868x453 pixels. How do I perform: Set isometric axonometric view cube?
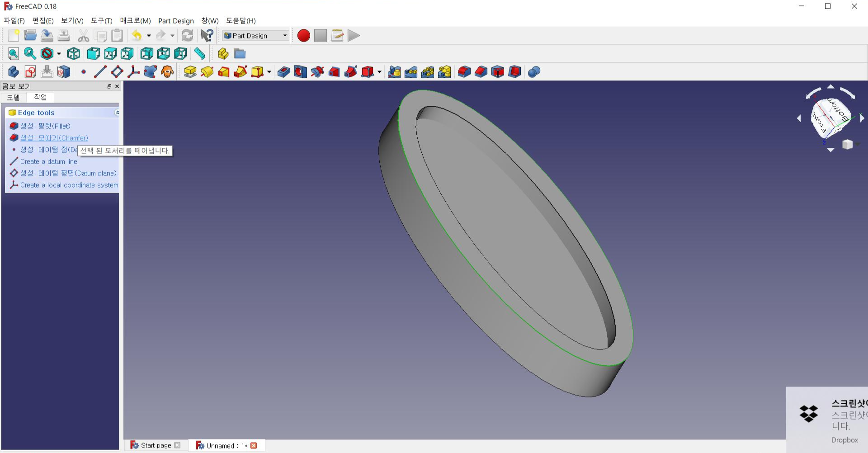point(74,53)
